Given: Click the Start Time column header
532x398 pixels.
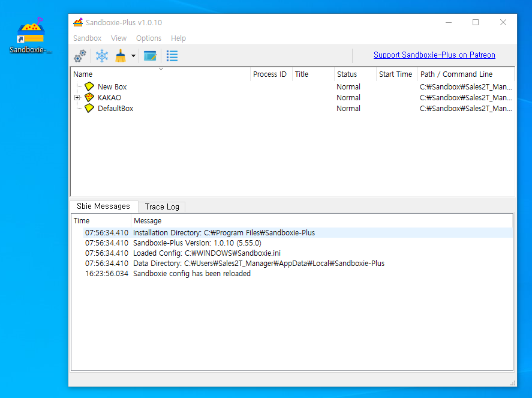Looking at the screenshot, I should tap(396, 74).
